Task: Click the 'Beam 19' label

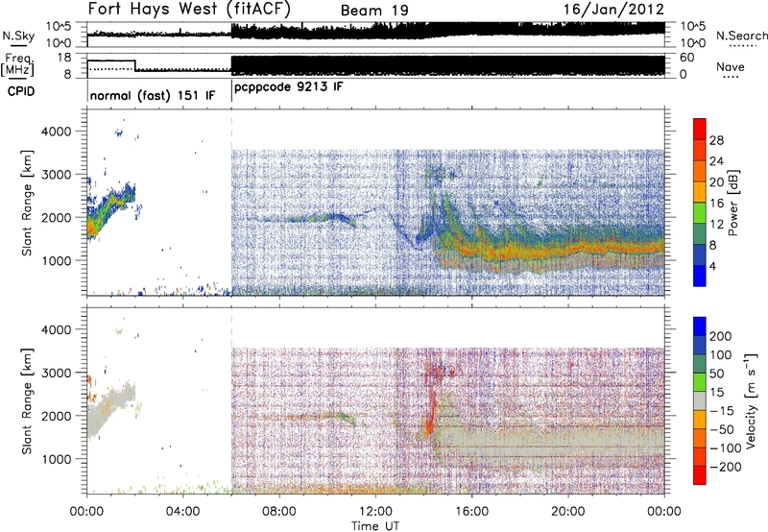Action: pos(374,11)
